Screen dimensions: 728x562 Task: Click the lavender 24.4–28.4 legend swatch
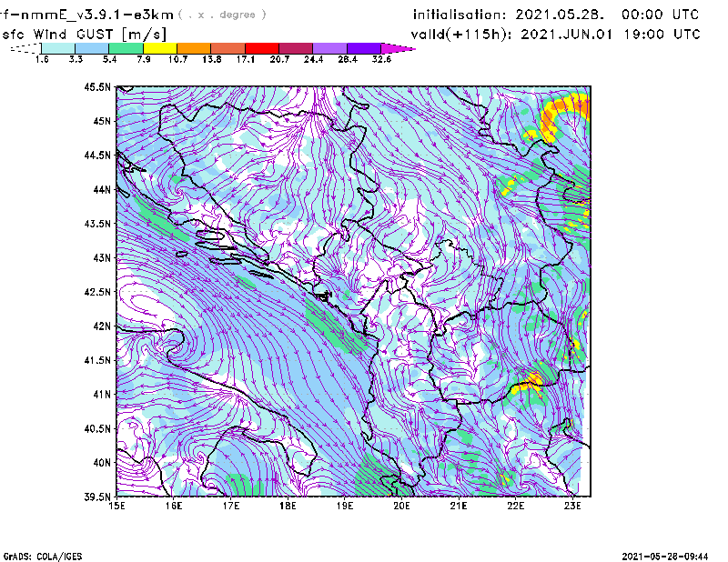point(330,48)
